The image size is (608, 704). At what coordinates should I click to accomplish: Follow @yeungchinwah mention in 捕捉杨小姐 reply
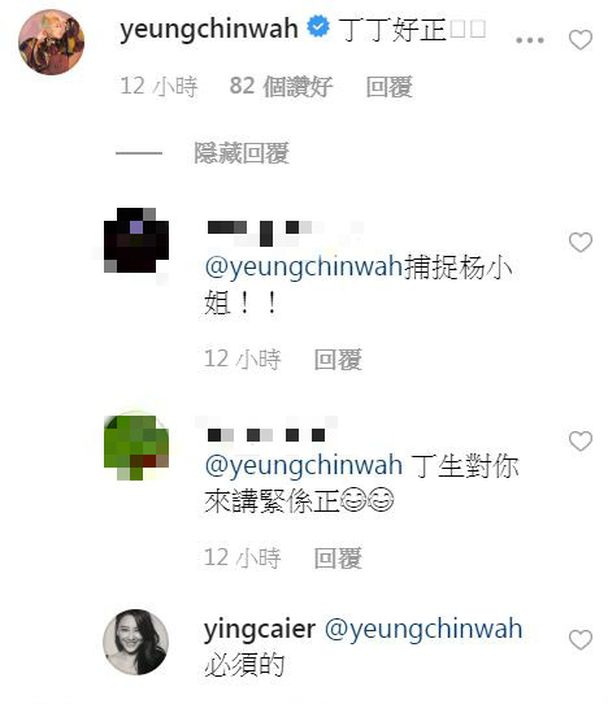tap(304, 267)
